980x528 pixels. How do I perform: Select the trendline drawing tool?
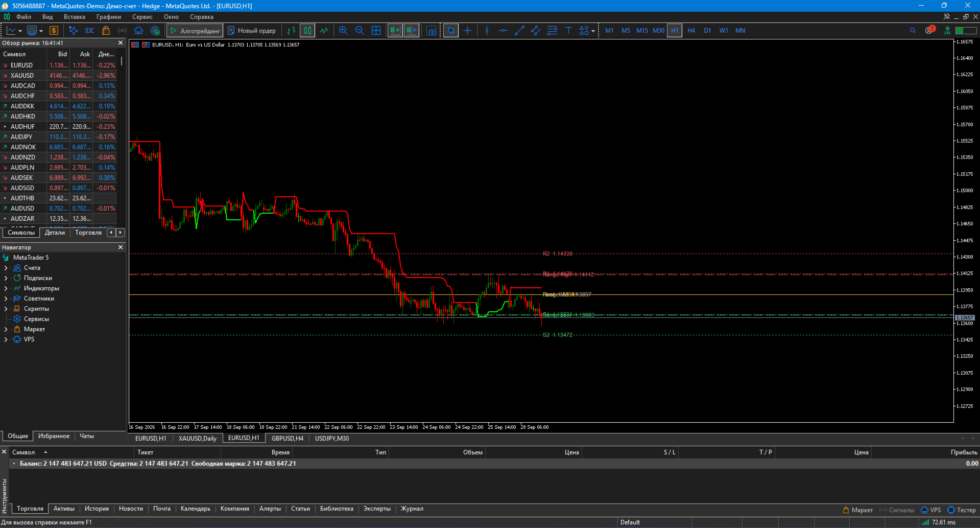point(519,31)
